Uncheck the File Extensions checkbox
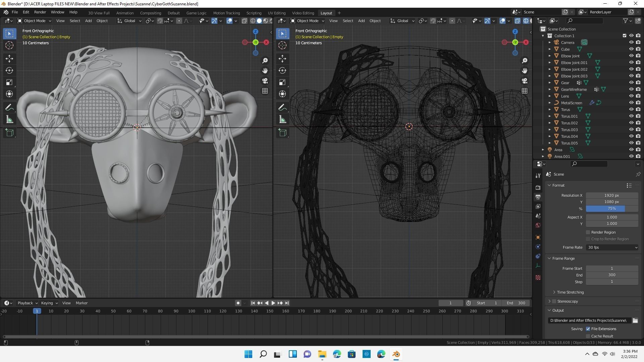The image size is (644, 362). pyautogui.click(x=588, y=329)
